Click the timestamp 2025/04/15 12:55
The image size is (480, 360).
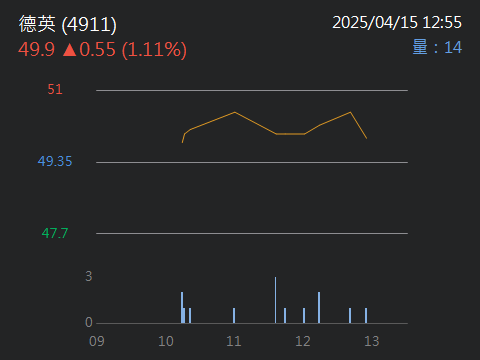(397, 22)
